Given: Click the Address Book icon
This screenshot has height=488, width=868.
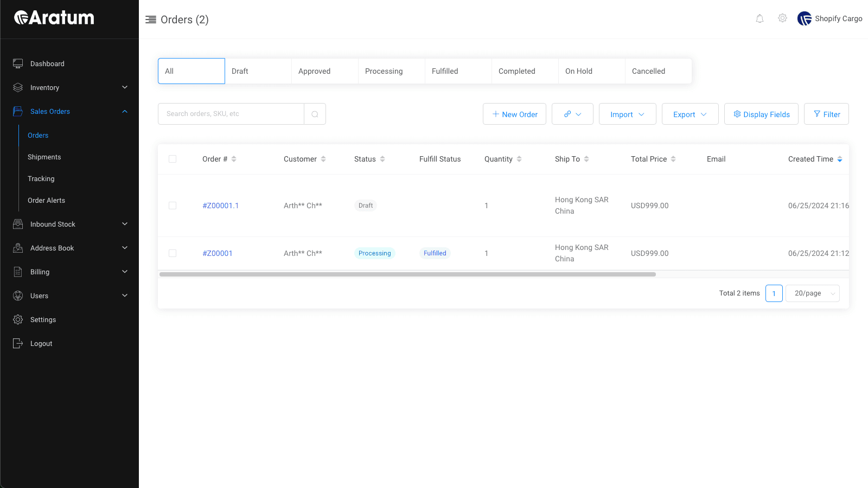Looking at the screenshot, I should coord(18,248).
